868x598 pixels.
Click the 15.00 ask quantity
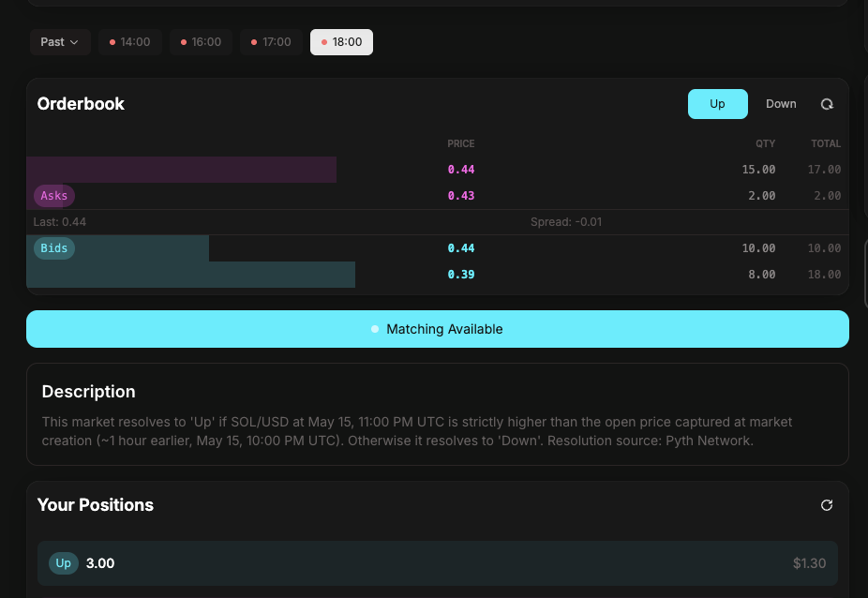point(758,170)
